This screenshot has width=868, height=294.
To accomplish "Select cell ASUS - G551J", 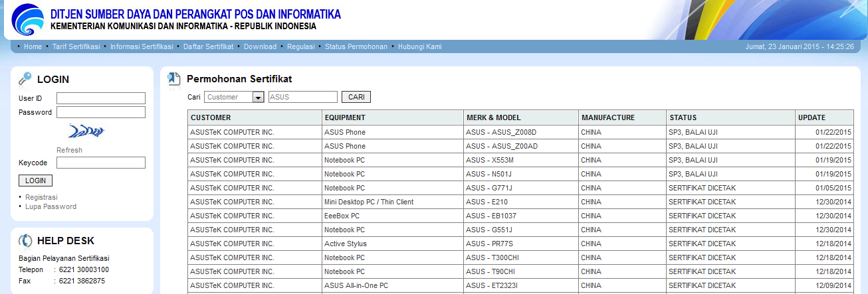I will 521,230.
